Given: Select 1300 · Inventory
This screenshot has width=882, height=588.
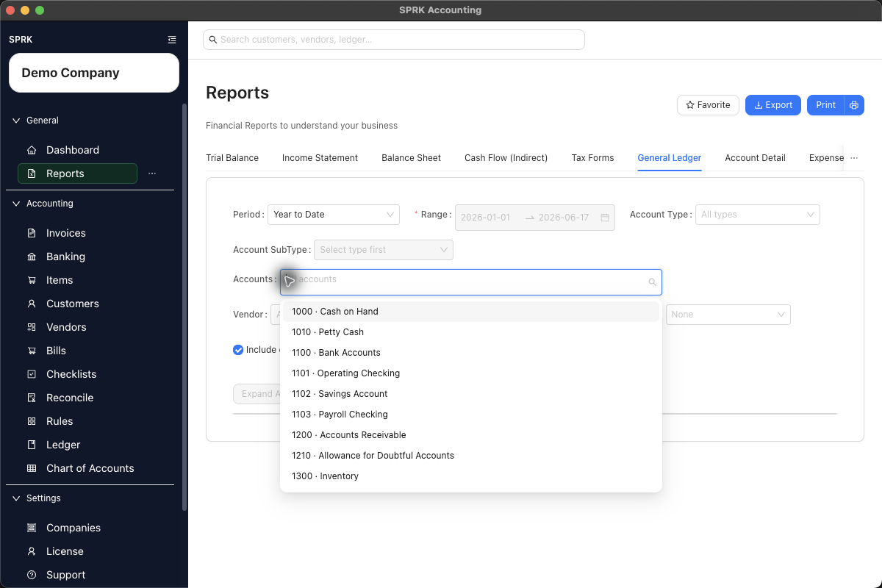Looking at the screenshot, I should click(471, 476).
